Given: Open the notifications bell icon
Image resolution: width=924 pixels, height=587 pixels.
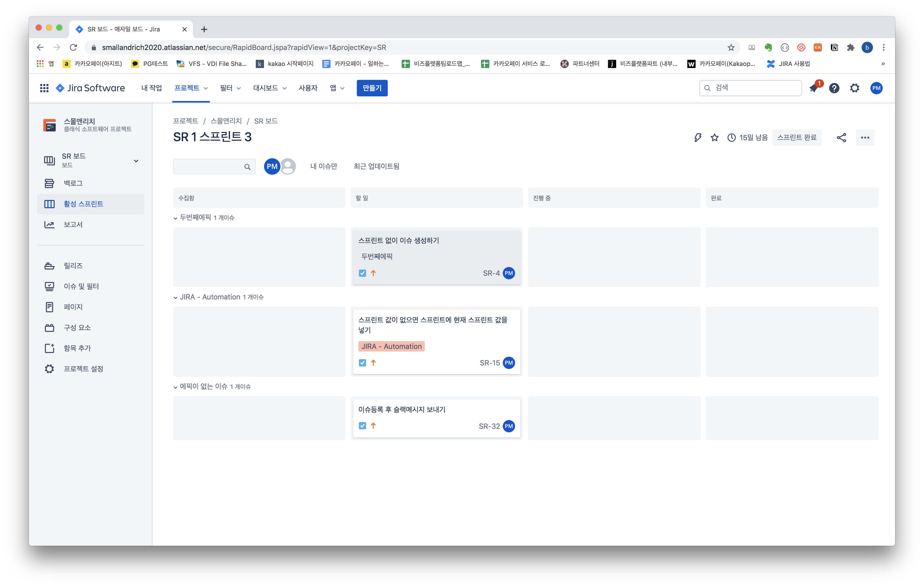Looking at the screenshot, I should pyautogui.click(x=813, y=88).
